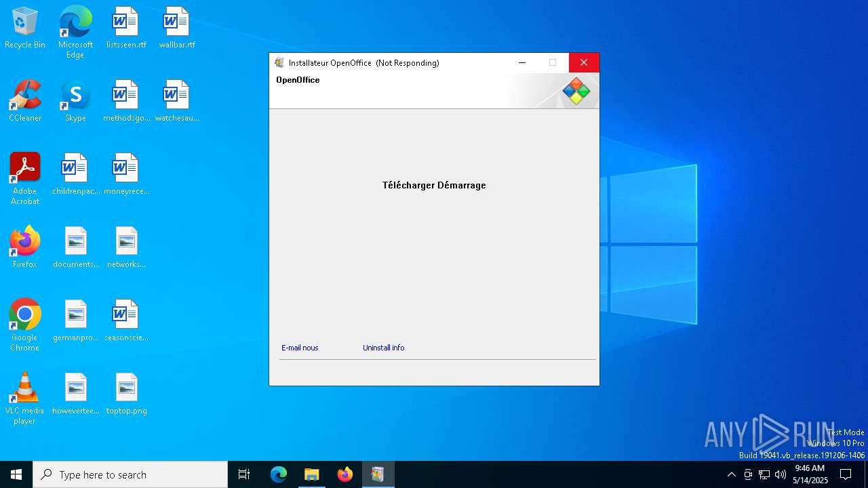Screen dimensions: 868x488
Task: Open Microsoft Edge from the taskbar
Action: 279,474
